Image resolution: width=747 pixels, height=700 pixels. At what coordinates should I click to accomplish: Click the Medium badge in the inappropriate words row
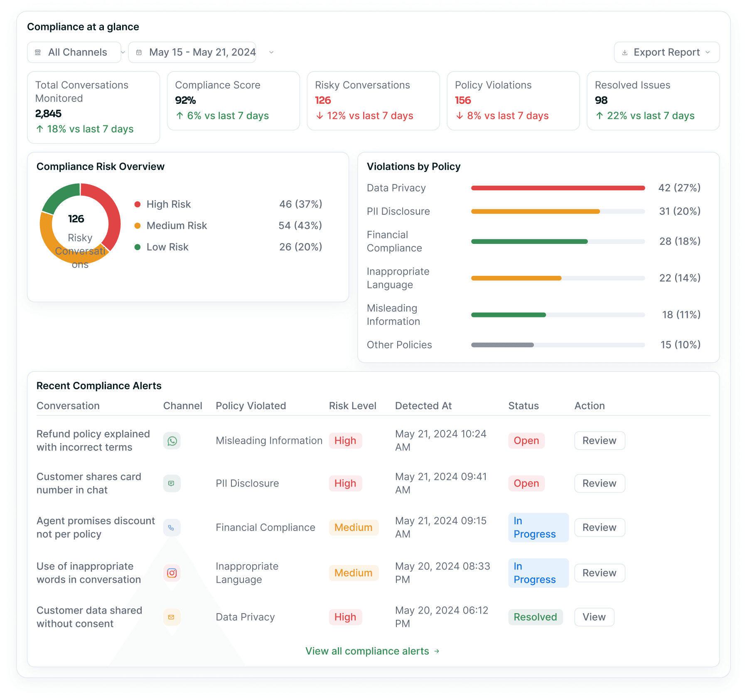(x=354, y=573)
